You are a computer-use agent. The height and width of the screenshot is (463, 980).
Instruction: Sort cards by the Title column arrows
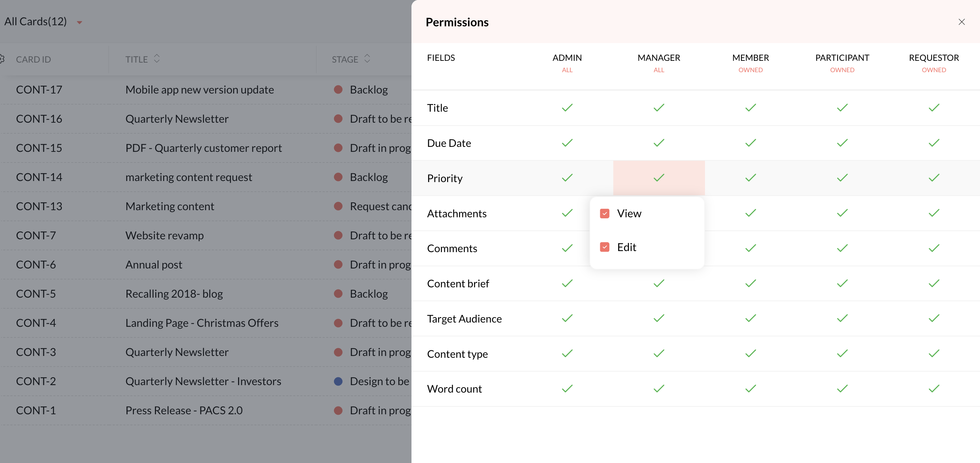157,59
